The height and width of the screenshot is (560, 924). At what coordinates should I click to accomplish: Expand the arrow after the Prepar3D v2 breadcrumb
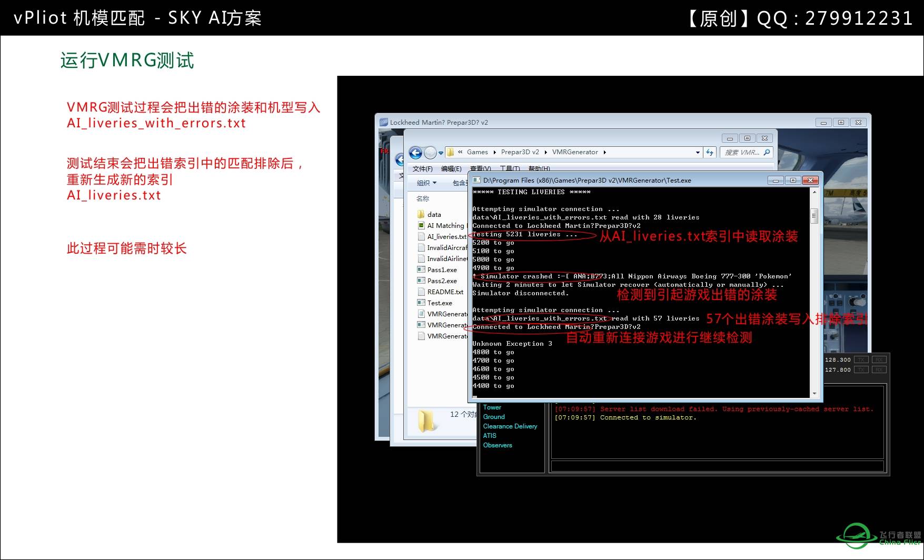(x=546, y=153)
